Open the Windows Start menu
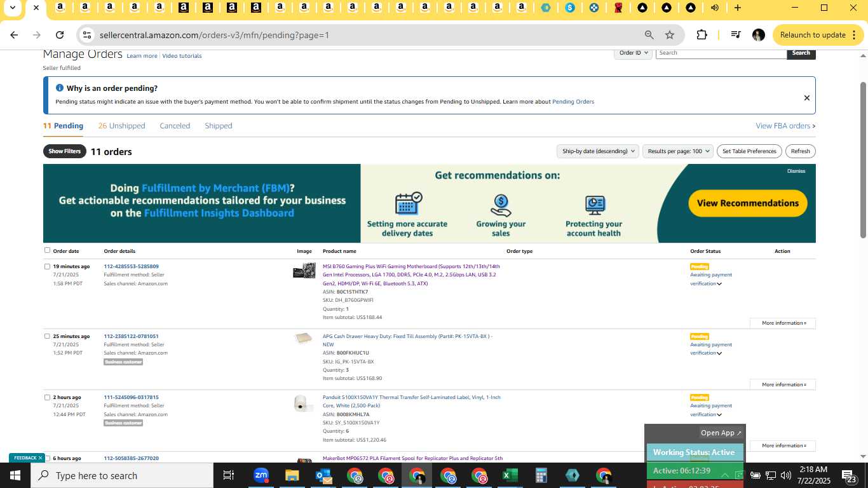This screenshot has width=868, height=488. coord(15,475)
